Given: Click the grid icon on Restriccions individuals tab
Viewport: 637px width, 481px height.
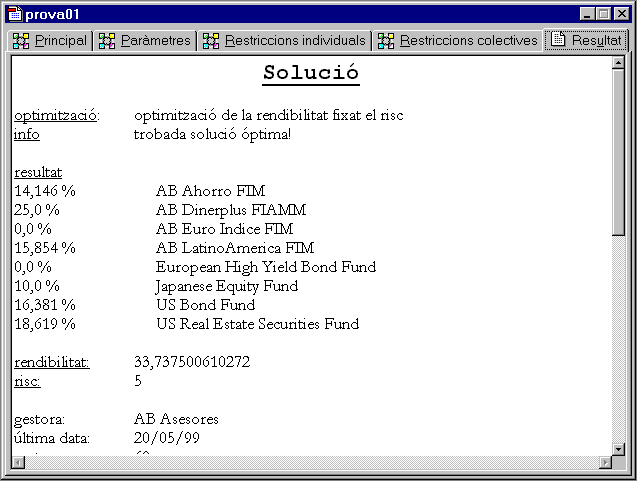Looking at the screenshot, I should point(211,41).
